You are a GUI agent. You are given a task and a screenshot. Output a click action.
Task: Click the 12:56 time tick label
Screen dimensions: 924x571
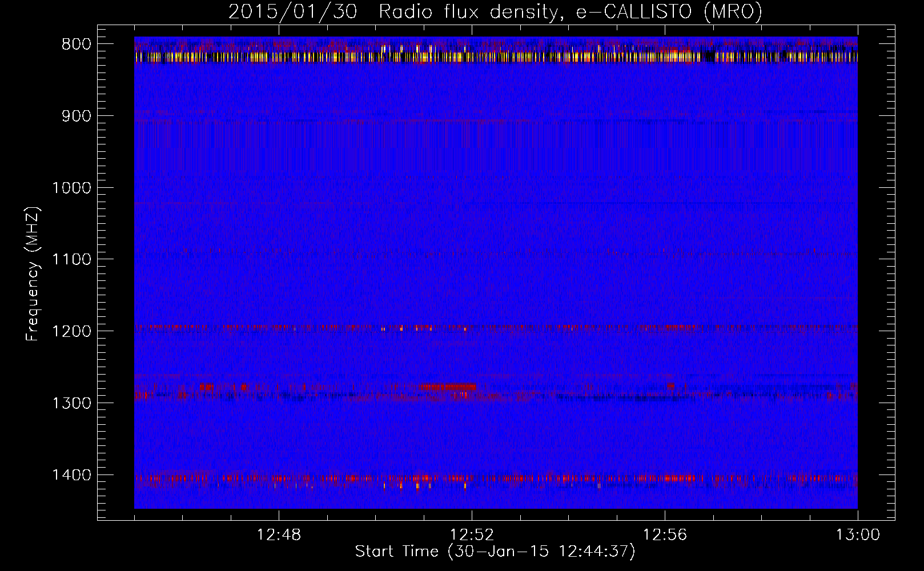(x=665, y=535)
